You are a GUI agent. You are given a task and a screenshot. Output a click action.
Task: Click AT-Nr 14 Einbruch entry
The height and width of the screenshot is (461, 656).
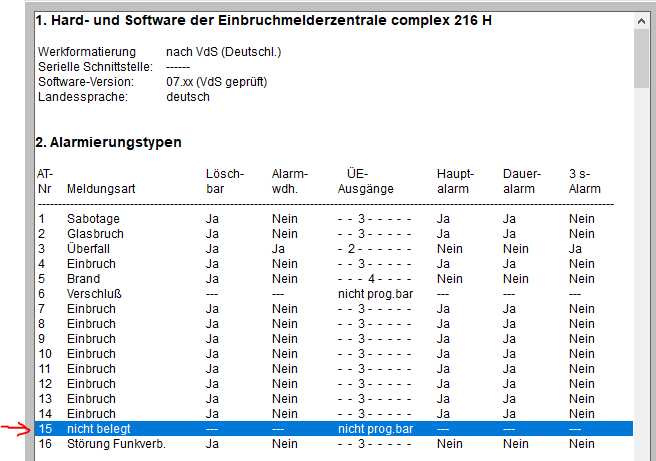coord(91,414)
